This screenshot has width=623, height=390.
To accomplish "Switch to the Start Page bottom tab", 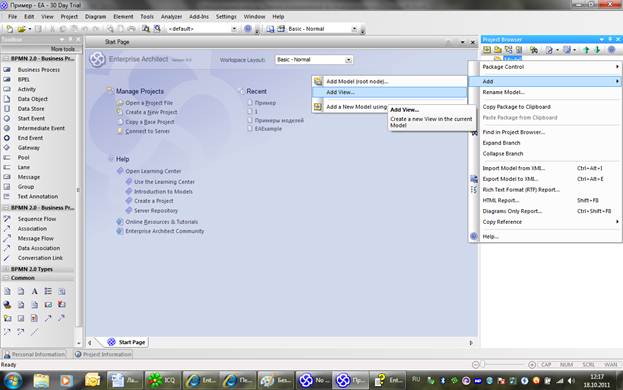I will pos(127,342).
